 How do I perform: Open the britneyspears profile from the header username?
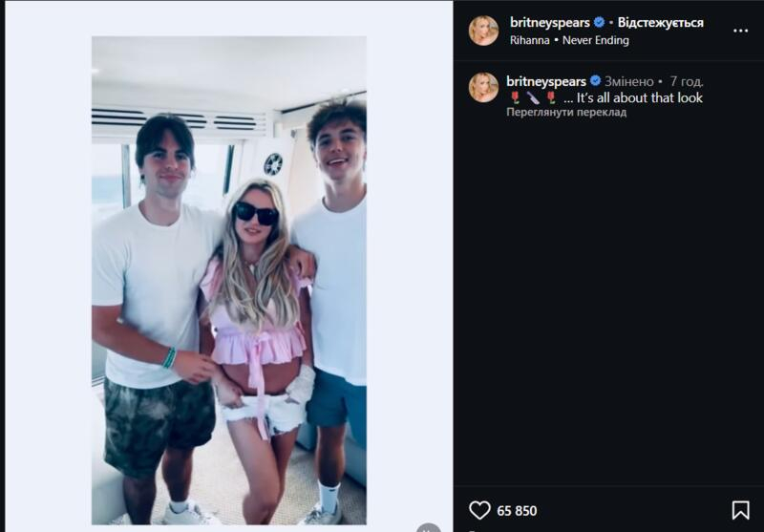coord(548,23)
